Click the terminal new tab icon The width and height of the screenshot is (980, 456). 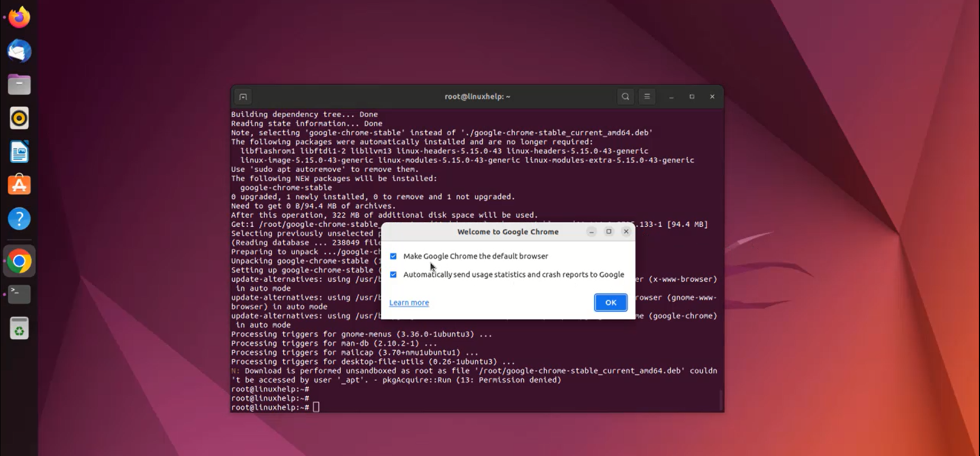coord(243,97)
